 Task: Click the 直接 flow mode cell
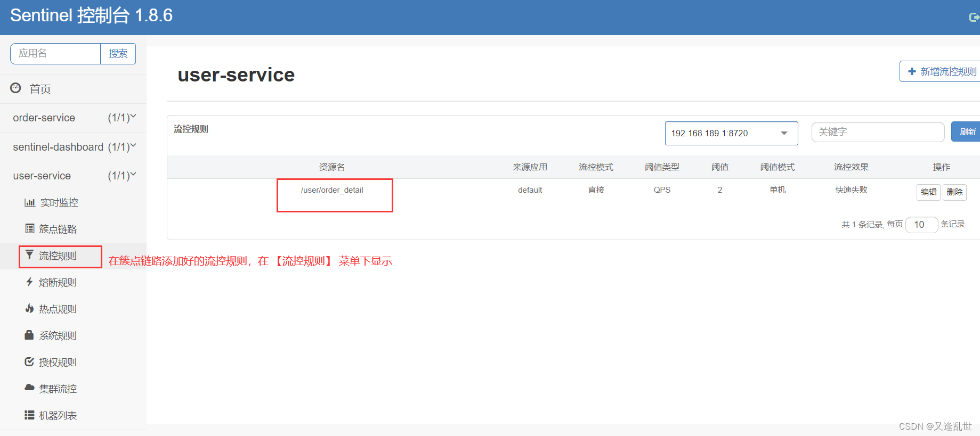pos(596,190)
